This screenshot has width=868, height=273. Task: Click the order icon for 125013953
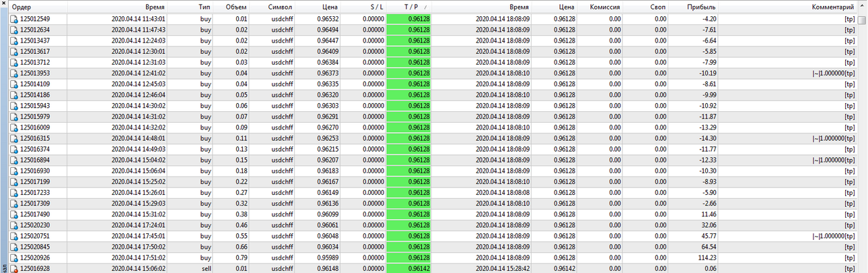[14, 73]
